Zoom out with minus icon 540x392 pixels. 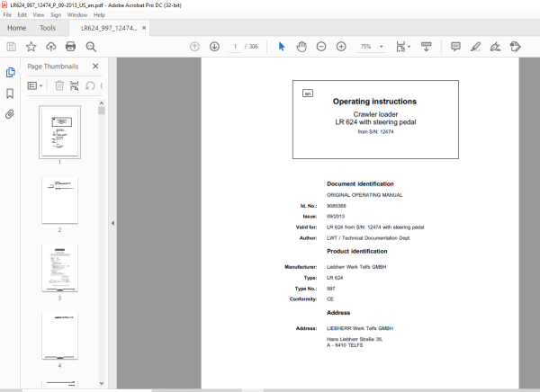click(x=321, y=47)
